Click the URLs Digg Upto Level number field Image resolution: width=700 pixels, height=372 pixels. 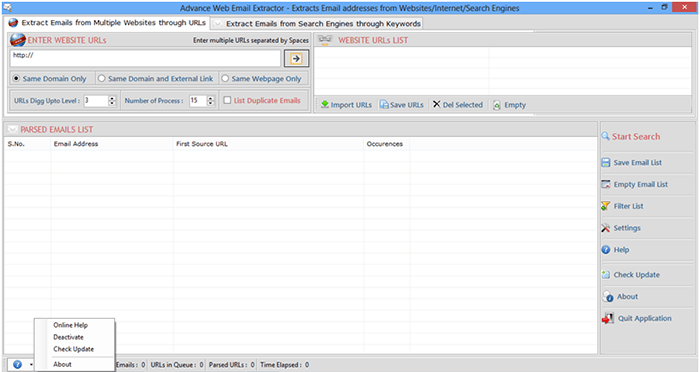click(x=96, y=100)
